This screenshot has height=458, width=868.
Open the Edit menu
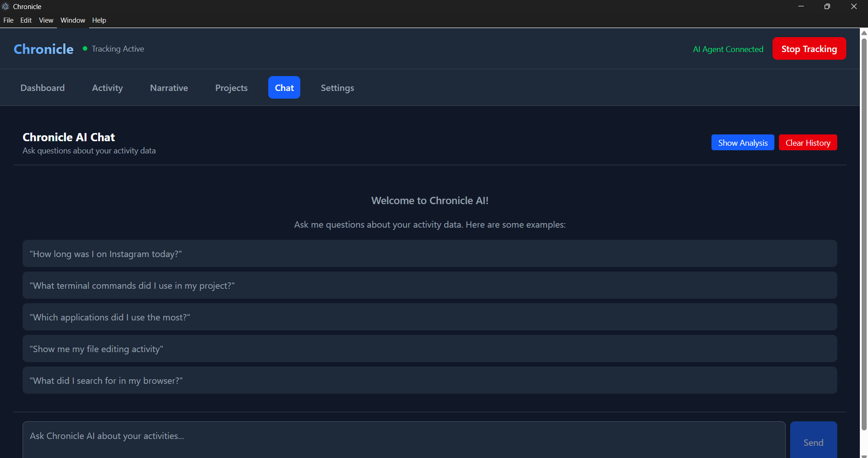pos(26,20)
